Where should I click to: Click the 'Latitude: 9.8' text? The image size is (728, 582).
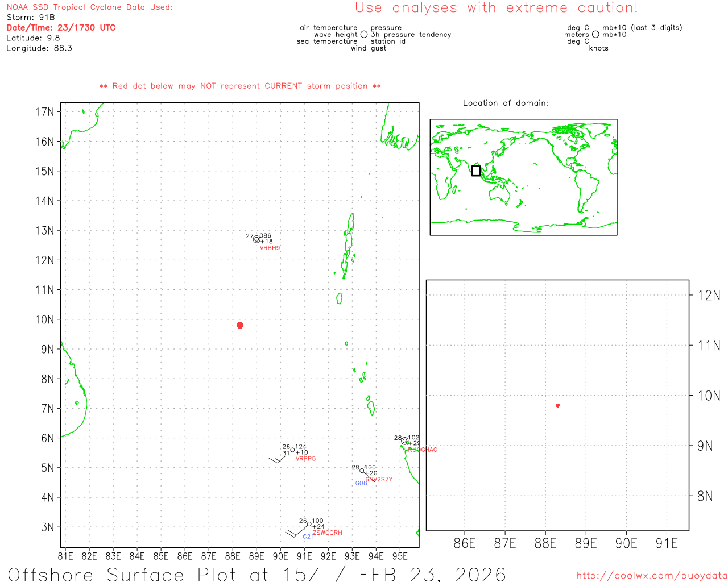click(x=33, y=38)
